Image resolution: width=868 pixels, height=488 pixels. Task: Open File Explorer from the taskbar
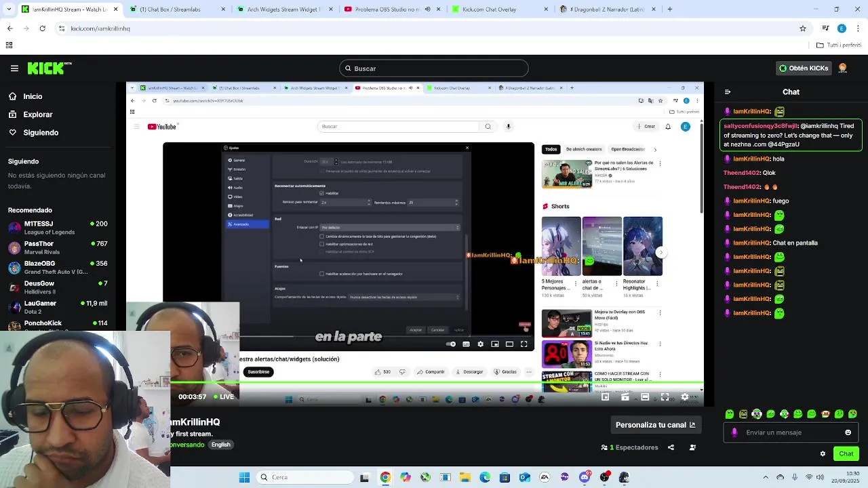click(465, 477)
